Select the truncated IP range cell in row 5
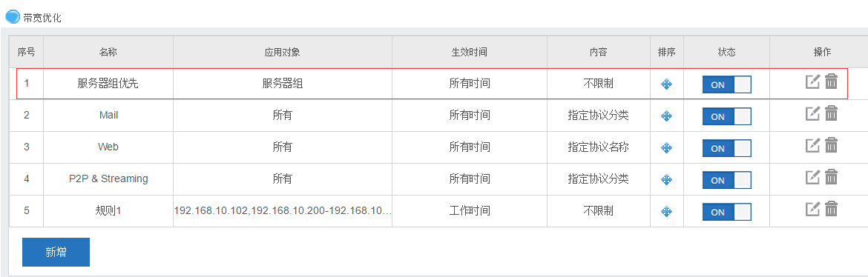This screenshot has height=277, width=868. click(283, 210)
